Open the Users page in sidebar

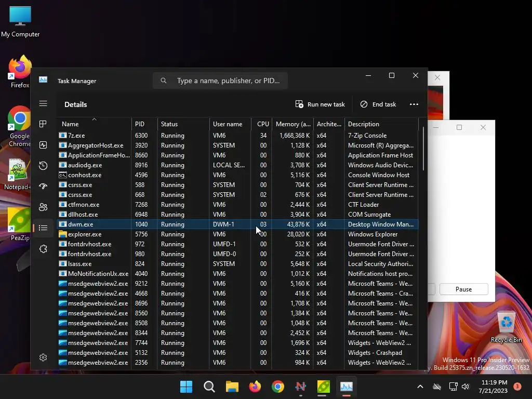tap(43, 207)
